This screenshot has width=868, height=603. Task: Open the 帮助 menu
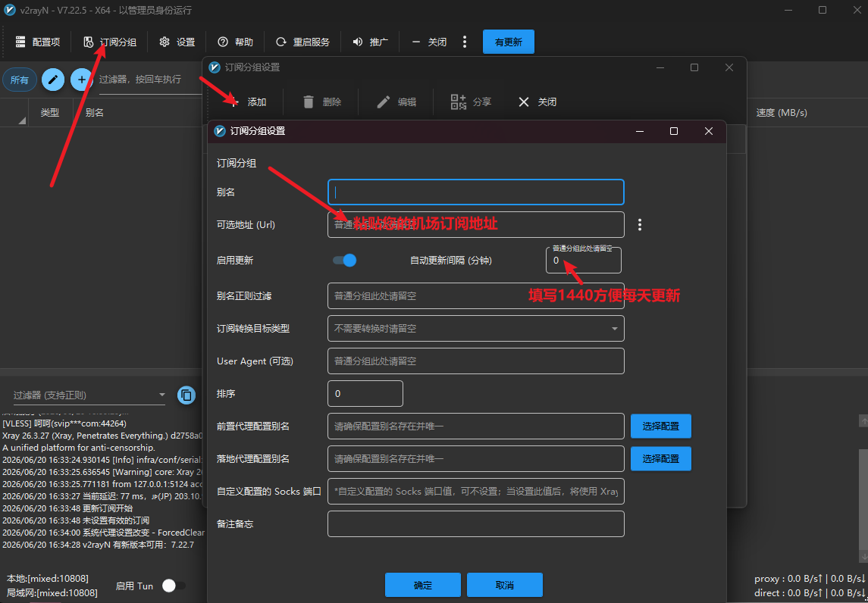coord(235,42)
